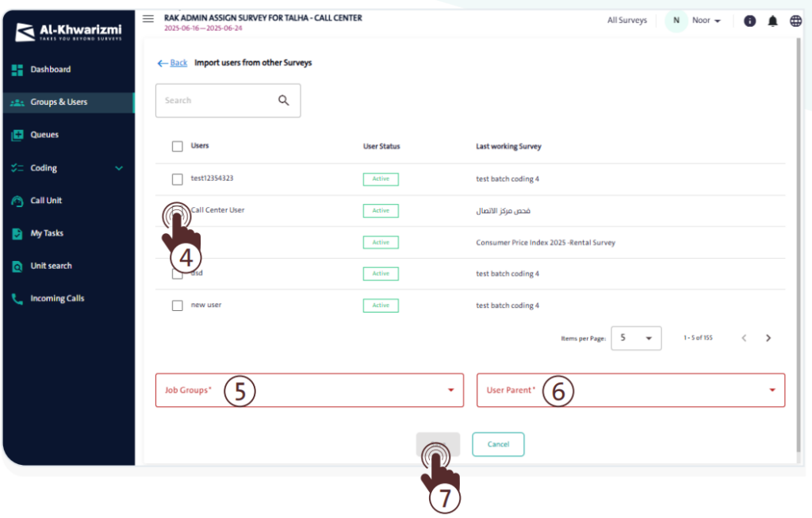Click the search magnifier icon

284,101
